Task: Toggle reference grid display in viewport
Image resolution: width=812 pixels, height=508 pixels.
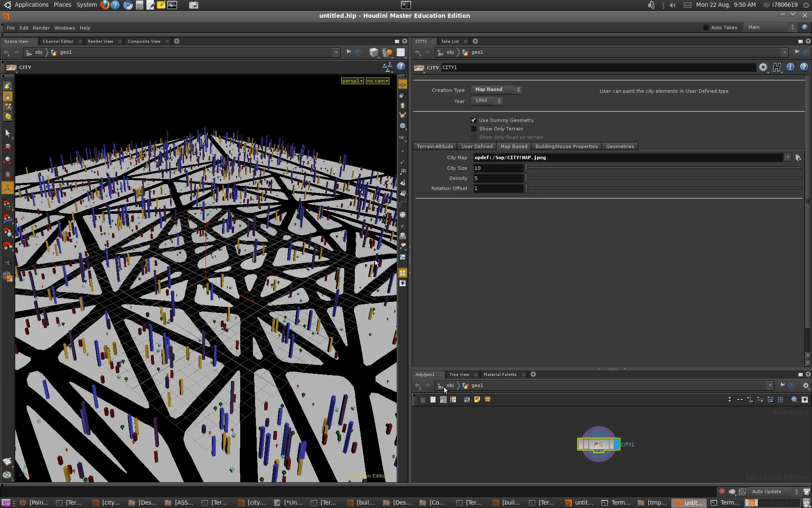Action: pyautogui.click(x=403, y=85)
